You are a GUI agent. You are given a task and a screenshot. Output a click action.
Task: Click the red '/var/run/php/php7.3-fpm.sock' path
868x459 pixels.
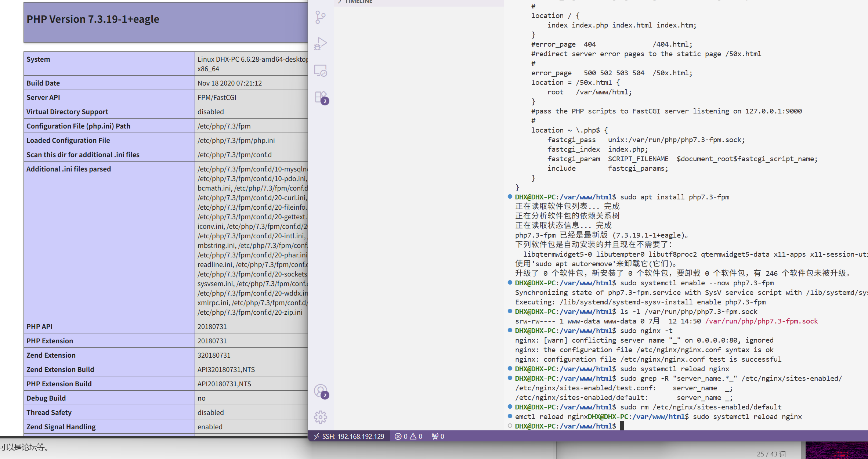pos(762,321)
